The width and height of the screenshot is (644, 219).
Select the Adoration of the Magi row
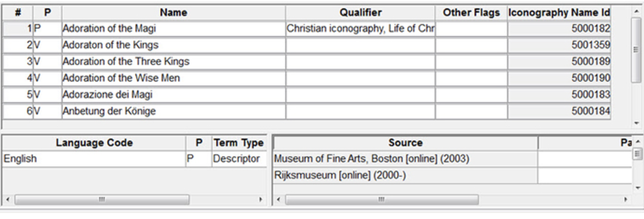[109, 29]
